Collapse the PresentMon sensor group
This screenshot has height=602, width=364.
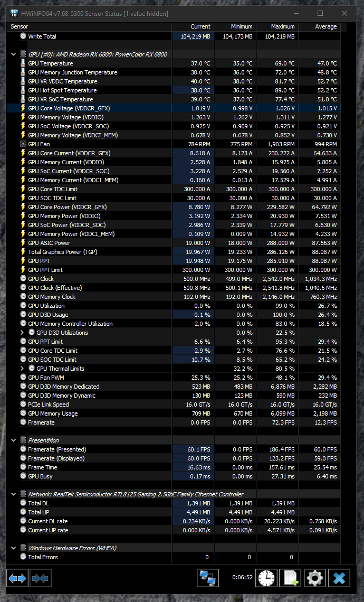click(x=13, y=440)
